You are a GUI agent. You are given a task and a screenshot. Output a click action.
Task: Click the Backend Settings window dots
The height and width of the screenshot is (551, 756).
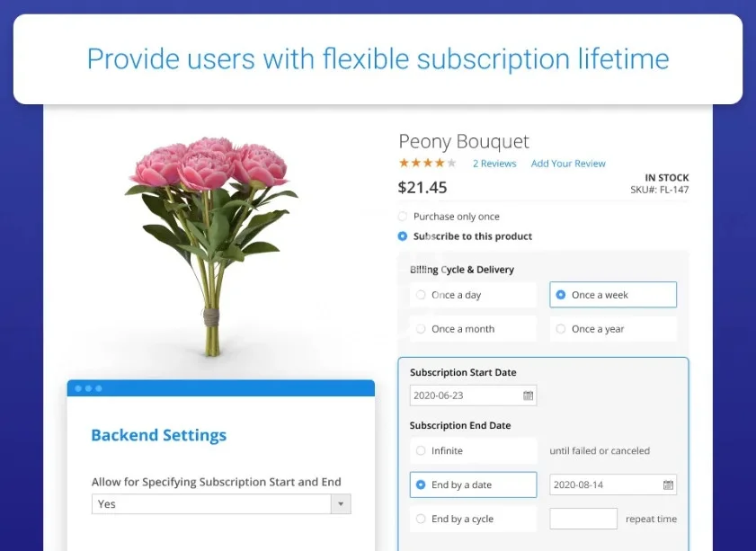[88, 388]
